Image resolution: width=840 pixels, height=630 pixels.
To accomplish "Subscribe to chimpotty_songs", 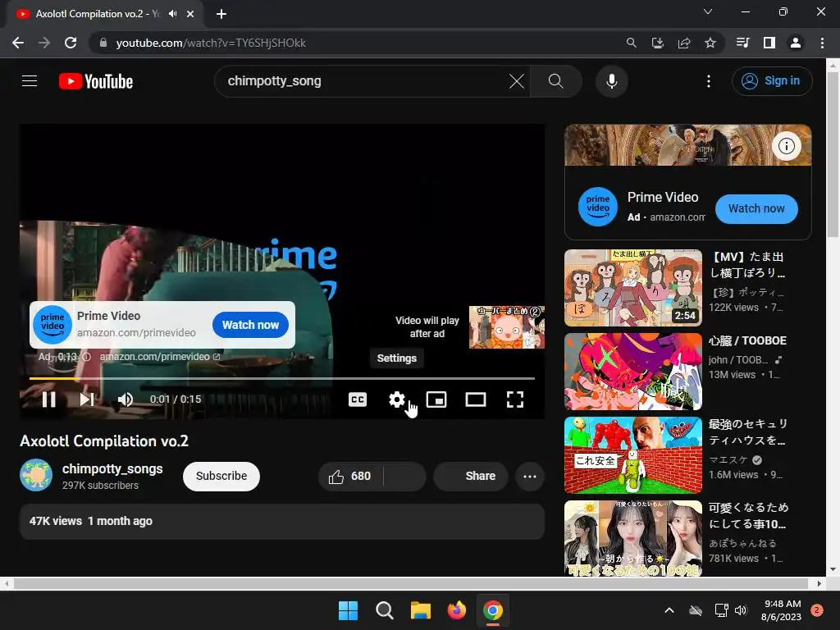I will [x=221, y=476].
